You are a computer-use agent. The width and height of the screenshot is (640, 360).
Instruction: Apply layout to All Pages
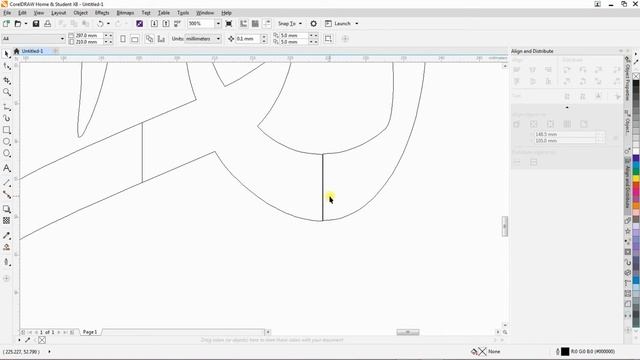(149, 39)
